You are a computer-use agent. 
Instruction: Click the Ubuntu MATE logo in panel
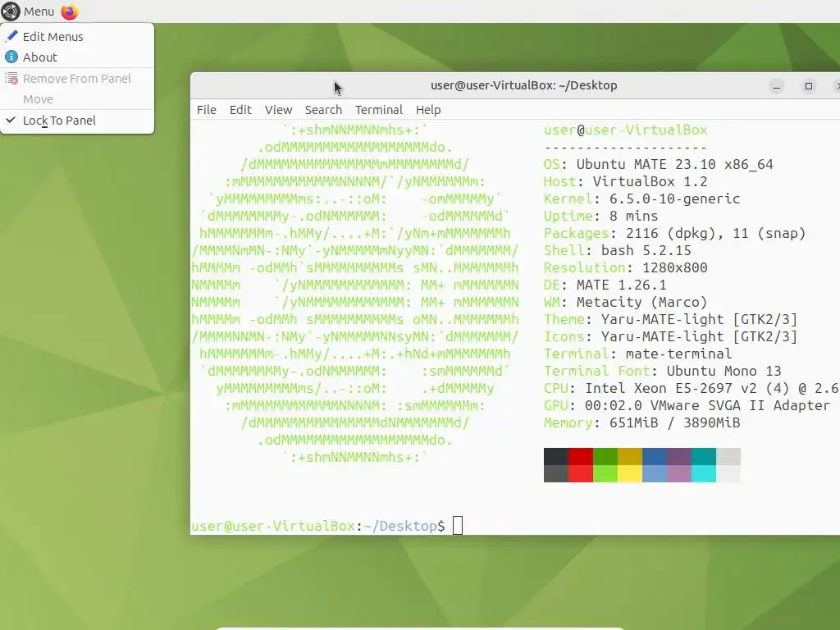tap(10, 11)
